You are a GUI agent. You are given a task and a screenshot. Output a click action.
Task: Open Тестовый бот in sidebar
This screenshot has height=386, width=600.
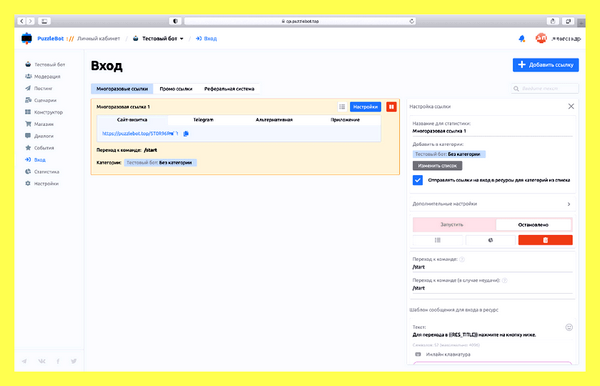(x=45, y=64)
